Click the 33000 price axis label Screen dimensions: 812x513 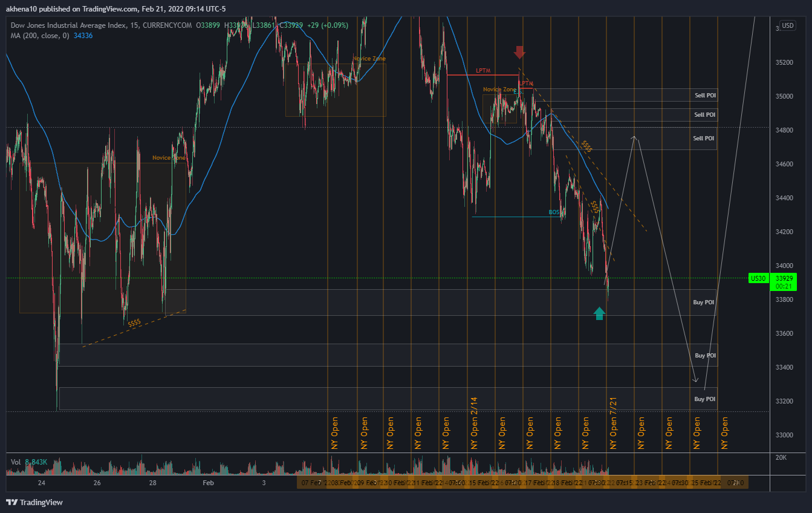[785, 435]
